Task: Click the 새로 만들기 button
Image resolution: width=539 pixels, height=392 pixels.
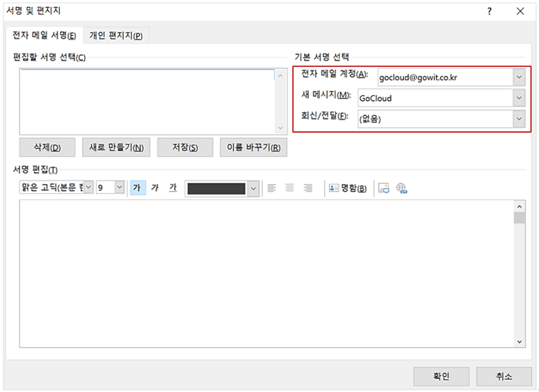Action: click(x=116, y=147)
